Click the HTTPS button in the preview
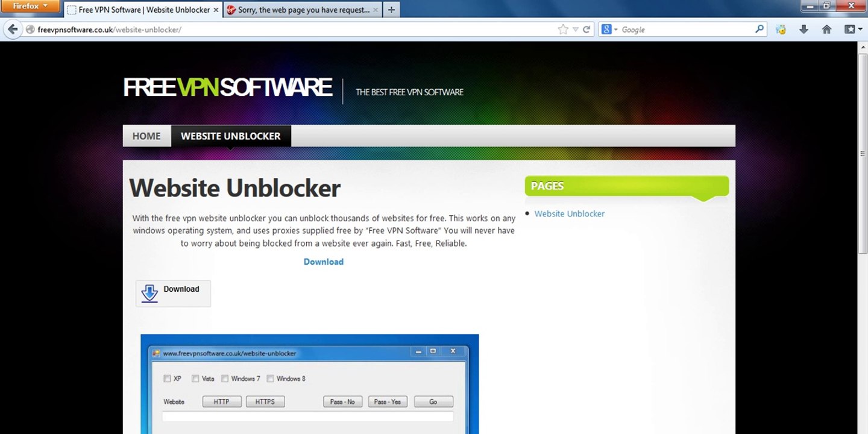 pyautogui.click(x=265, y=401)
